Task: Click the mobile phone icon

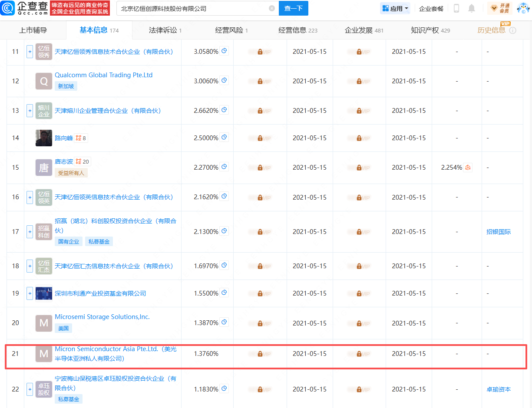Action: pos(456,8)
